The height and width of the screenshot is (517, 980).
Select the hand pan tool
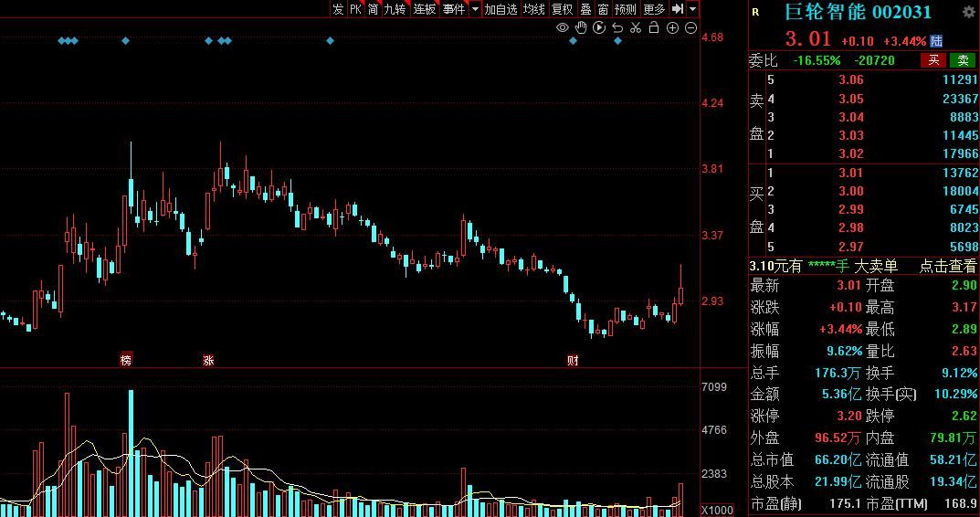(581, 27)
